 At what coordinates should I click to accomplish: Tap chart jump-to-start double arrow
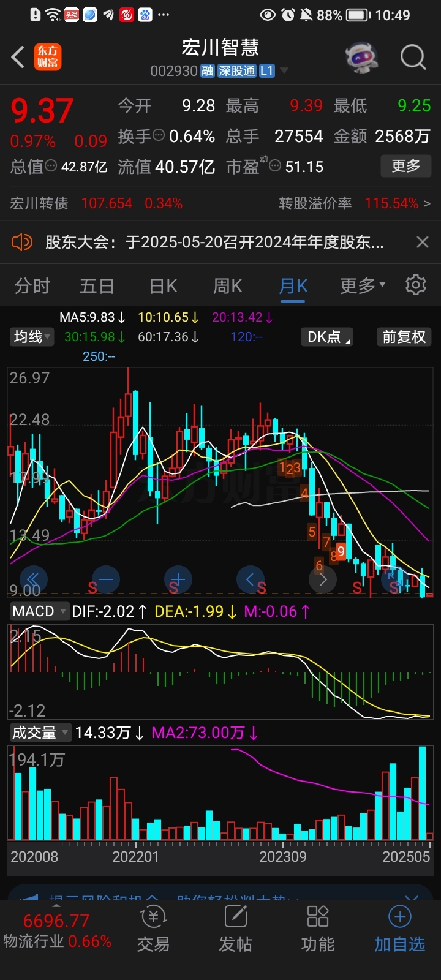pos(33,579)
